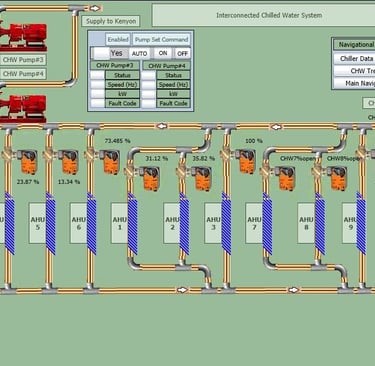Viewport: 375px width, 366px height.
Task: Click the upper red CHW Pump#3 pump graphic
Action: click(x=23, y=36)
